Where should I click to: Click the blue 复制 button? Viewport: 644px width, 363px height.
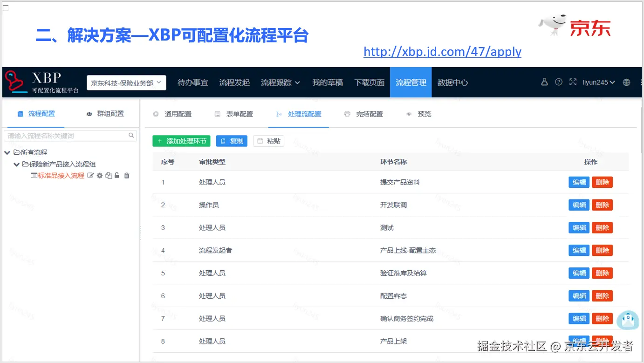pos(232,141)
